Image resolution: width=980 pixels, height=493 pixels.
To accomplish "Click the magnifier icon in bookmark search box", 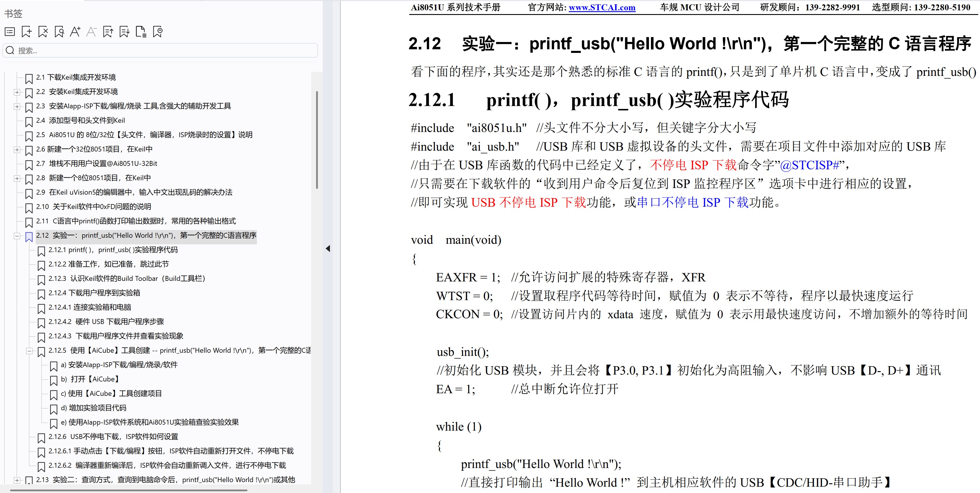I will coord(10,50).
